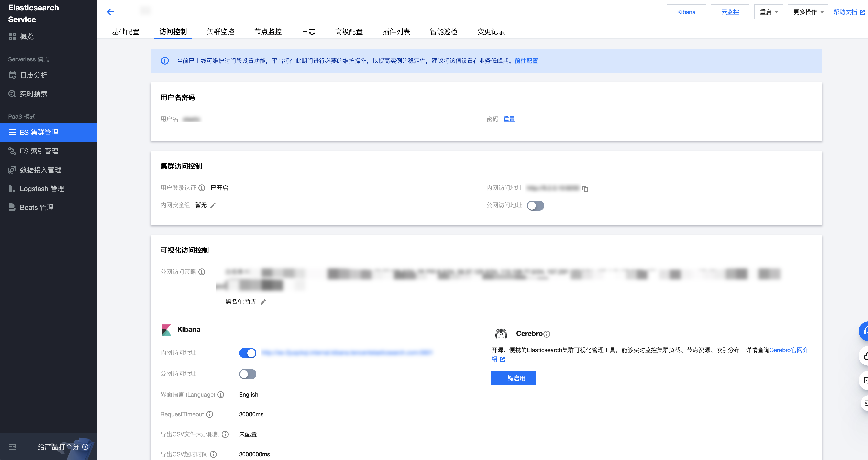
Task: Click the info icon beside 公网访问策略
Action: click(x=202, y=272)
